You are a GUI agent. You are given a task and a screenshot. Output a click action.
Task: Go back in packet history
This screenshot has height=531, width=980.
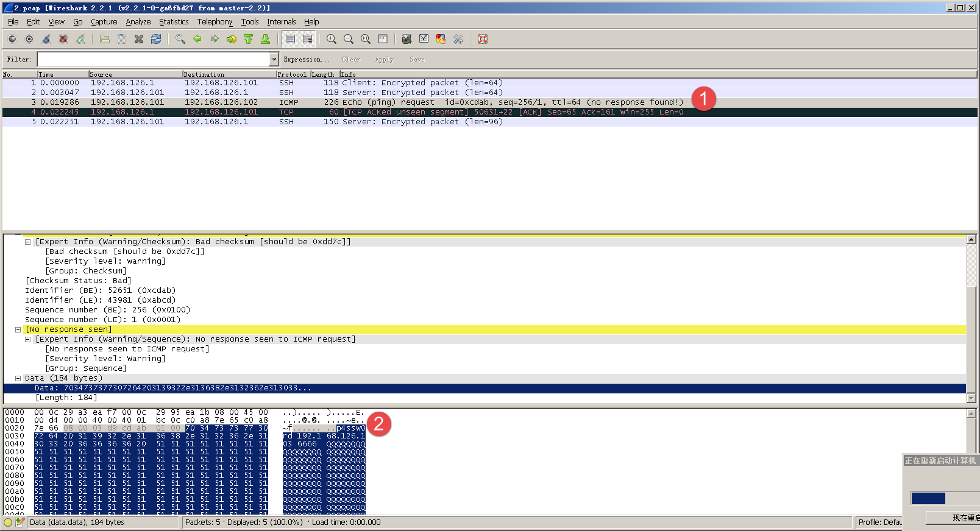point(197,39)
